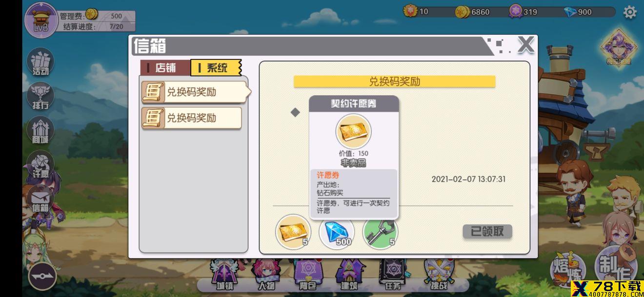Open the 信箱 mailbox icon

40,199
